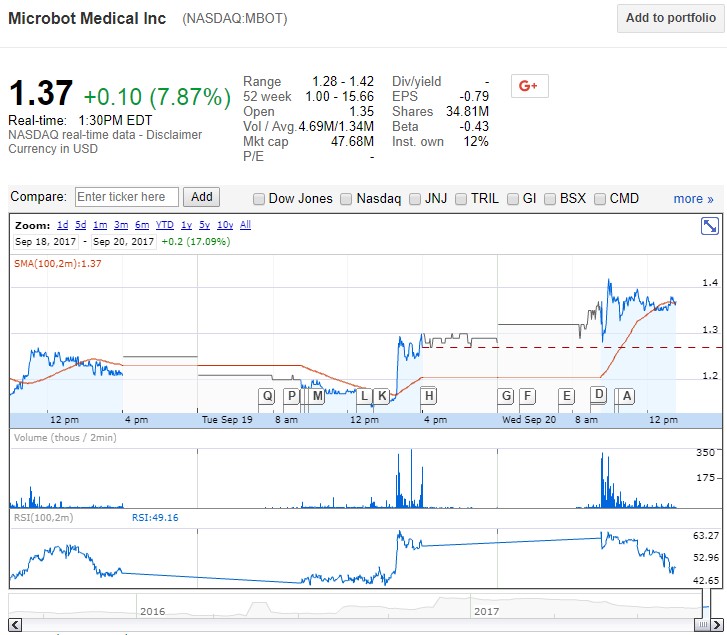Click the SMA(100,2m):1.37 indicator label

(x=57, y=264)
